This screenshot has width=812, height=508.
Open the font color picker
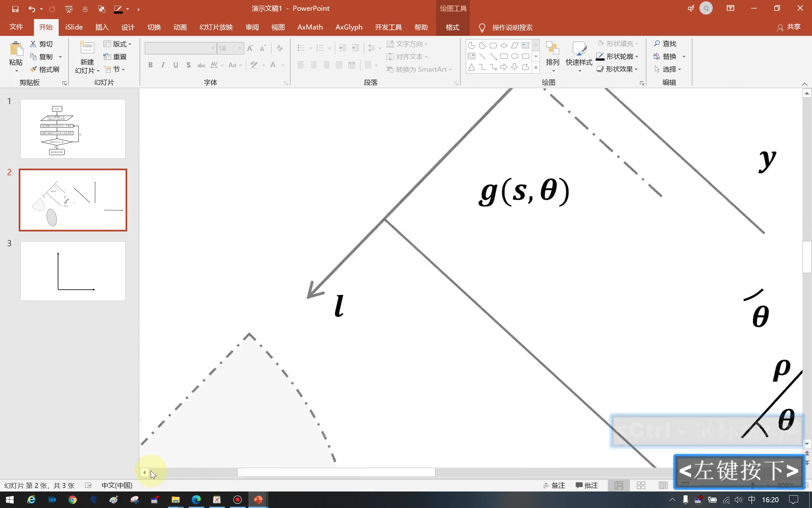[273, 65]
